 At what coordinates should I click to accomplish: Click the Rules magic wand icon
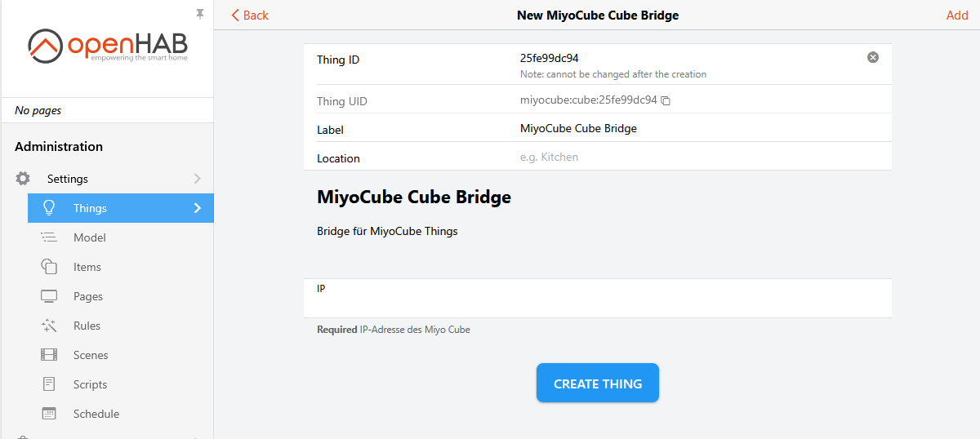pyautogui.click(x=49, y=326)
